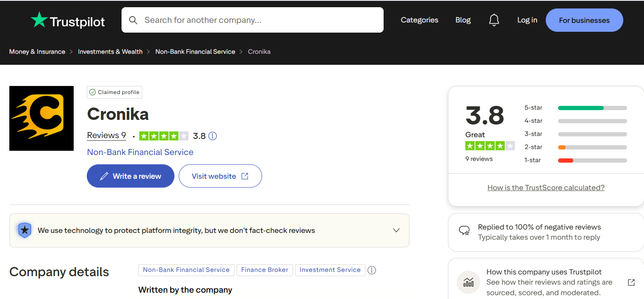The image size is (644, 299).
Task: Go to the Blog page
Action: [463, 20]
